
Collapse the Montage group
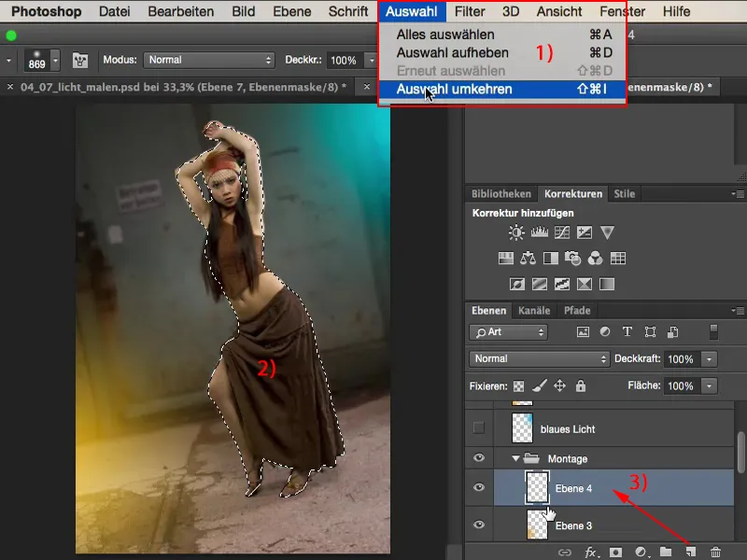(515, 458)
